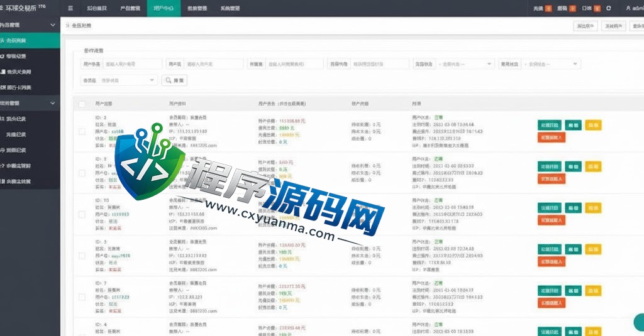Open the admin user menu
Image resolution: width=644 pixels, height=336 pixels.
tap(635, 8)
